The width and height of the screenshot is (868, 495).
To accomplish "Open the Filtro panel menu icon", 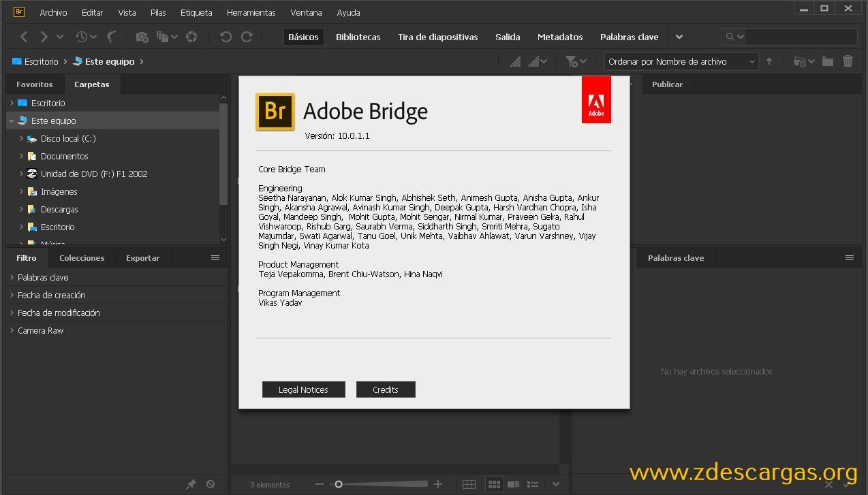I will click(215, 257).
